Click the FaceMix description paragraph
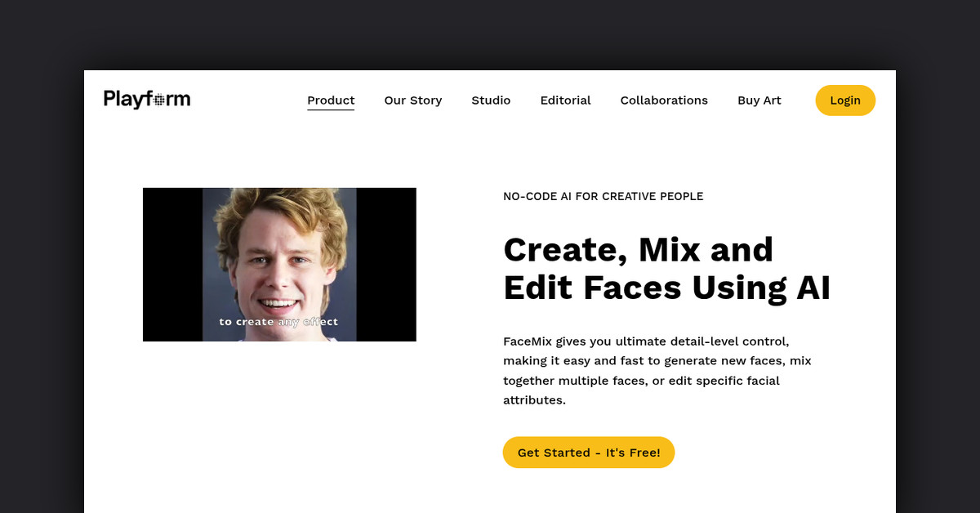The width and height of the screenshot is (980, 513). (x=657, y=370)
